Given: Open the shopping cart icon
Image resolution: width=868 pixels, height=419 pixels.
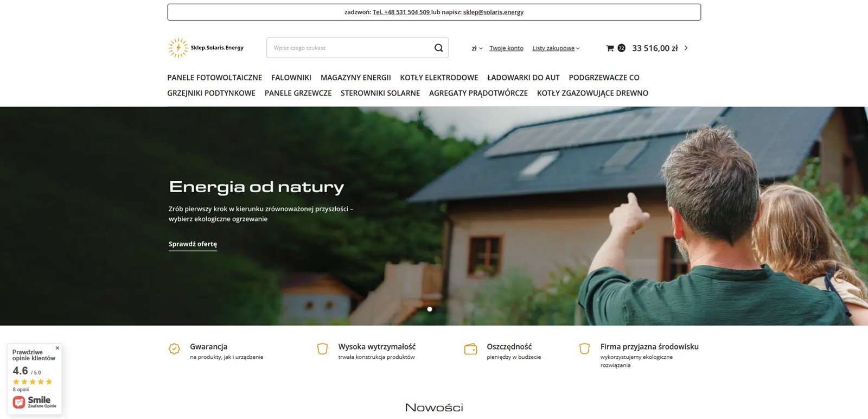Looking at the screenshot, I should click(x=610, y=48).
